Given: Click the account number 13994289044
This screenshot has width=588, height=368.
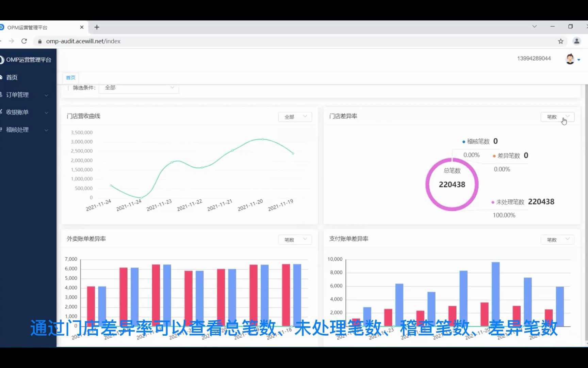Looking at the screenshot, I should [534, 59].
